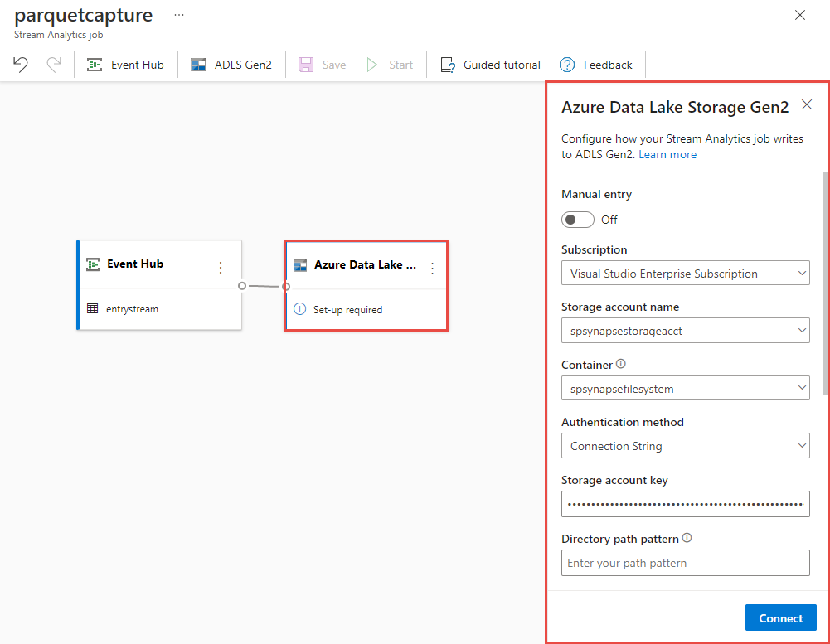The height and width of the screenshot is (644, 830).
Task: Open the Event Hub node's three-dot menu
Action: (221, 268)
